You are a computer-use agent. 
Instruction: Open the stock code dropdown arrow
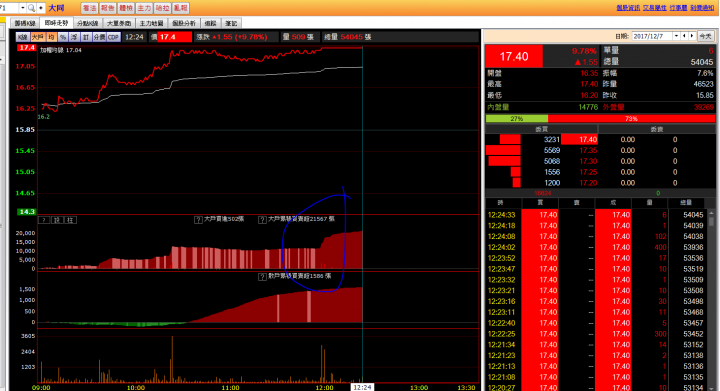tap(22, 8)
